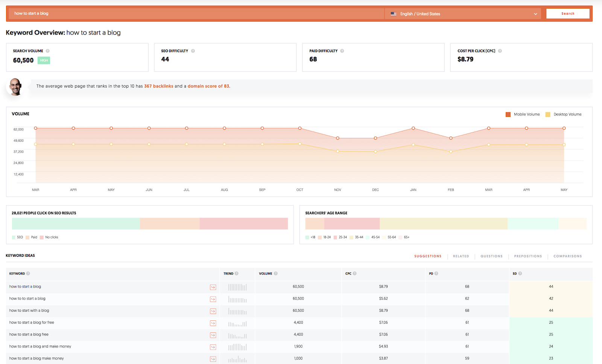Open the Search Volume help tooltip icon
602x364 pixels.
point(47,51)
